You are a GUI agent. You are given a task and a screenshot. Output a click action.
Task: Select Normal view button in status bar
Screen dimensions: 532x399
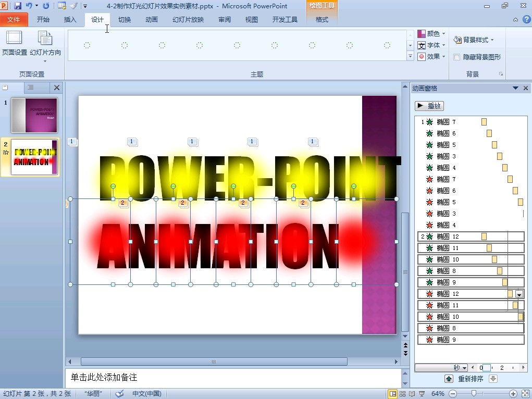pos(393,394)
